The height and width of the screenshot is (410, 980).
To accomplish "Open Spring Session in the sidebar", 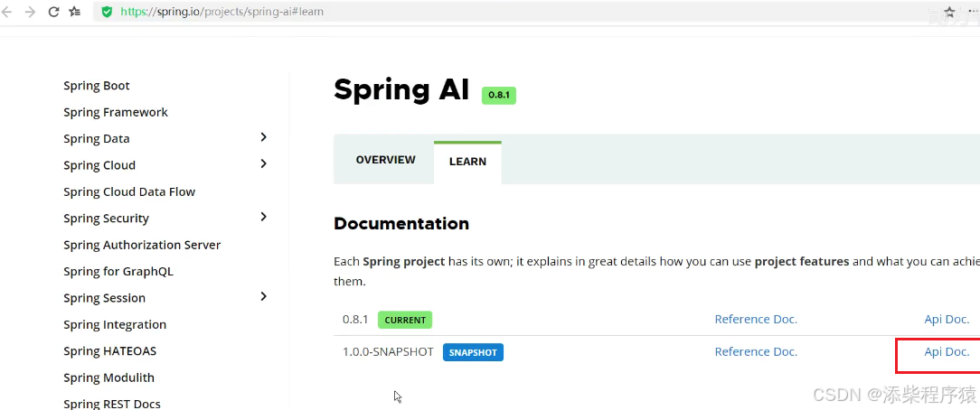I will coord(104,298).
